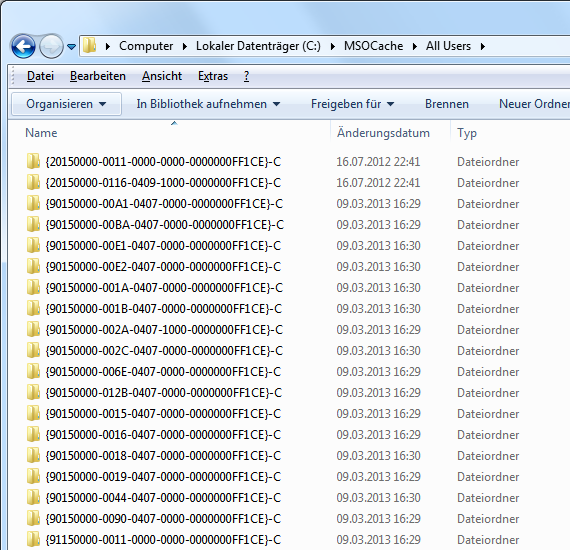The width and height of the screenshot is (570, 550).
Task: Click Computer in the address breadcrumb
Action: 146,46
